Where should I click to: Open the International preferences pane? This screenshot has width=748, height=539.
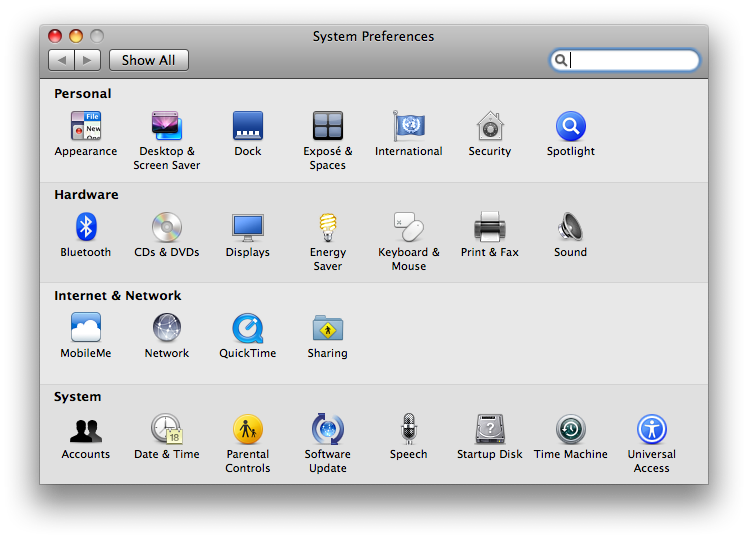[408, 127]
